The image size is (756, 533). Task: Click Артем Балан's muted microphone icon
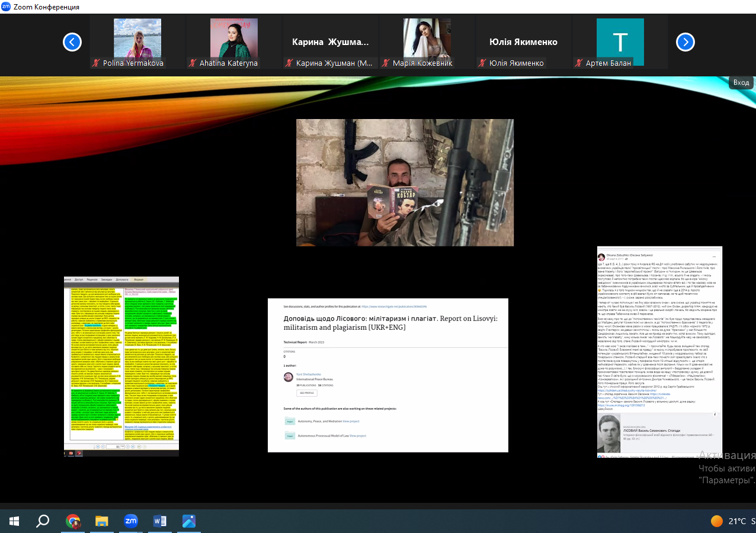pos(578,63)
